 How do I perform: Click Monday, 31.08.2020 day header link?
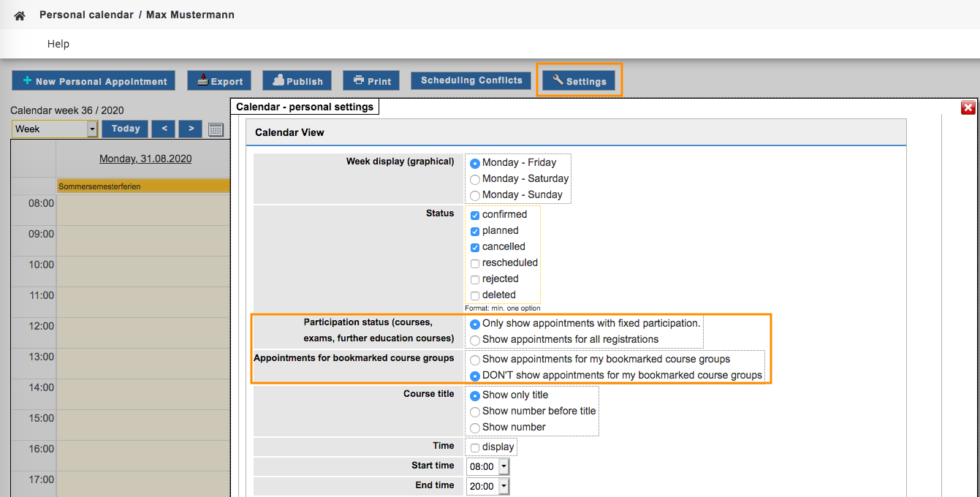click(145, 159)
